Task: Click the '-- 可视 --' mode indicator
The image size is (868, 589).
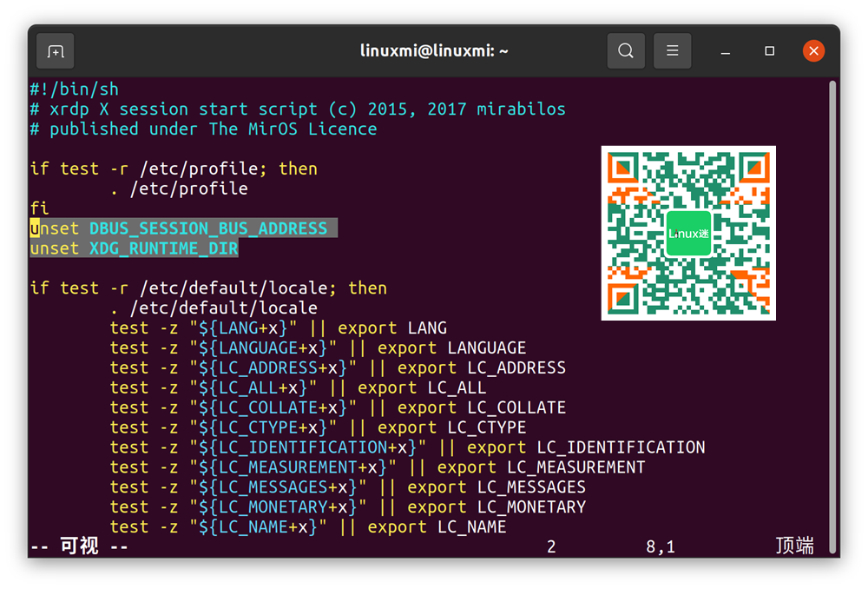Action: tap(79, 547)
